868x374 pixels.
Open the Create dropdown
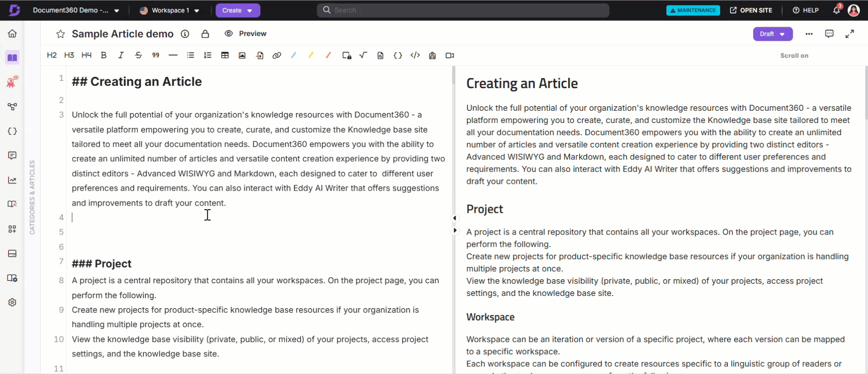(237, 10)
